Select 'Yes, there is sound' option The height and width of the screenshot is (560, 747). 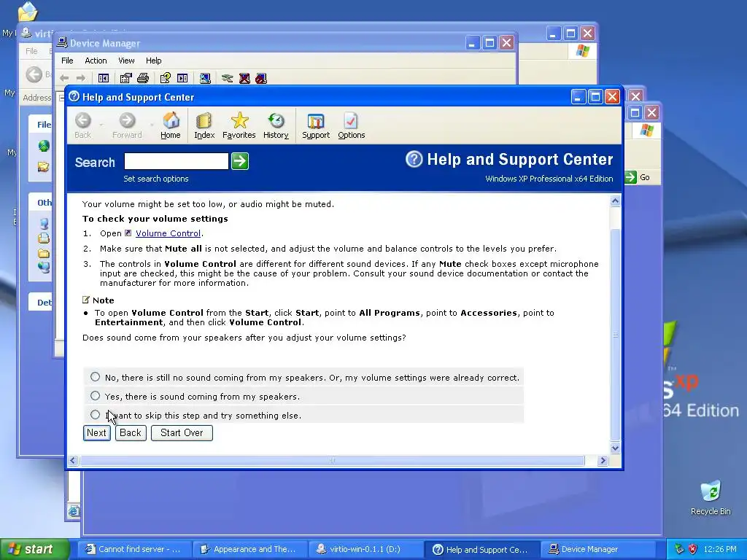coord(96,396)
